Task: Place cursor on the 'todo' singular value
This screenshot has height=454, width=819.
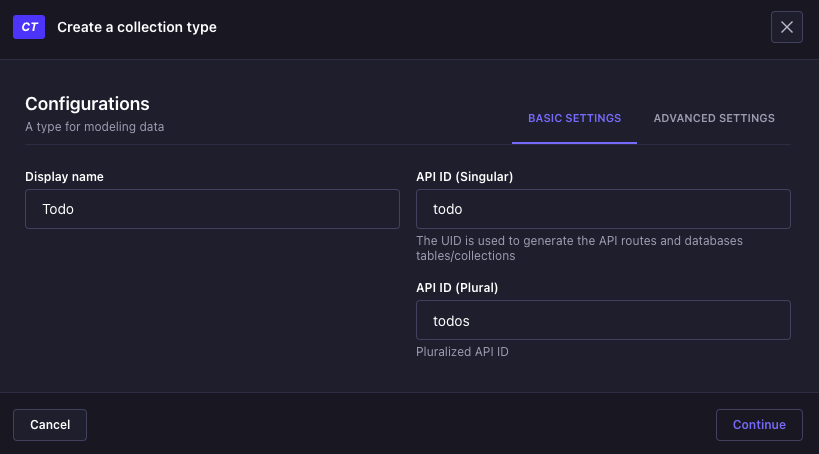Action: [448, 209]
